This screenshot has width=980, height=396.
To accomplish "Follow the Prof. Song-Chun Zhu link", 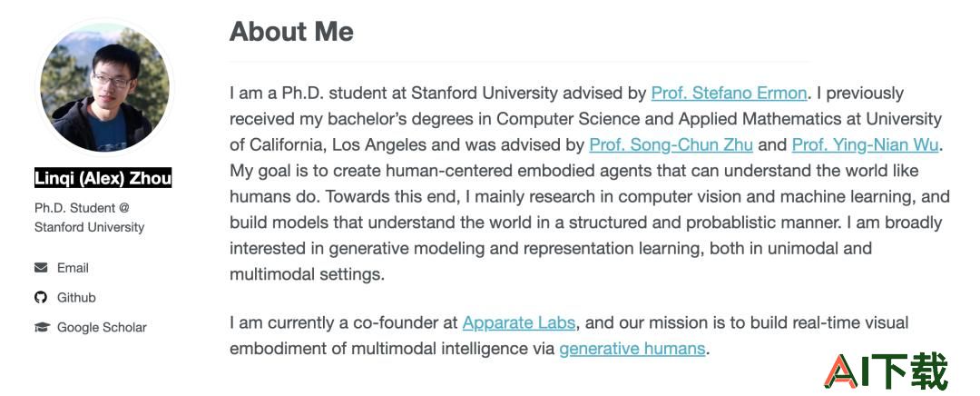I will [671, 145].
